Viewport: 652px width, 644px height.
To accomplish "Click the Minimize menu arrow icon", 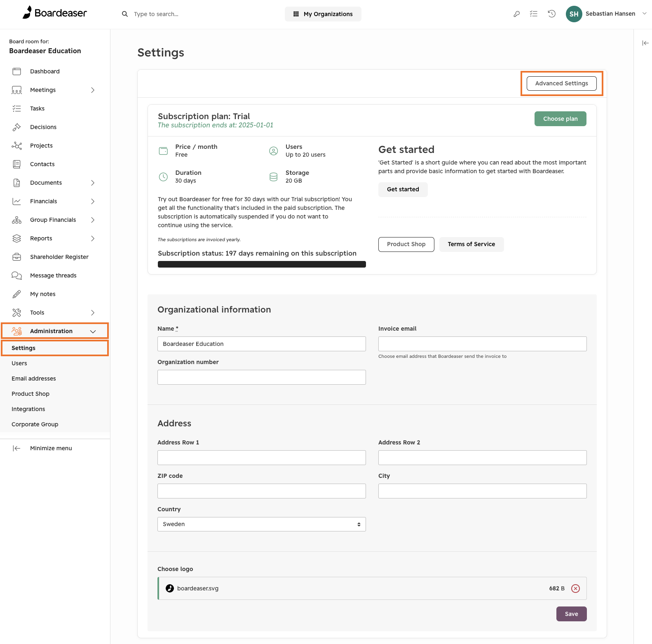I will coord(17,448).
